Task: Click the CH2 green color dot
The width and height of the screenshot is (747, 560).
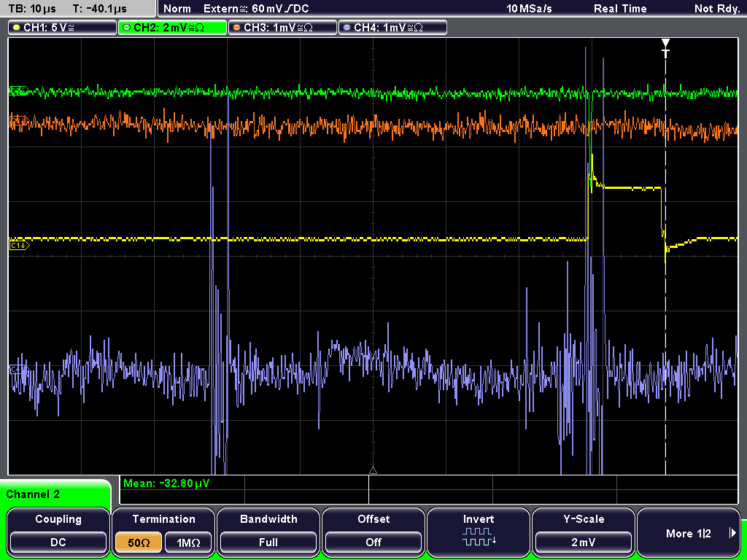Action: pos(127,28)
